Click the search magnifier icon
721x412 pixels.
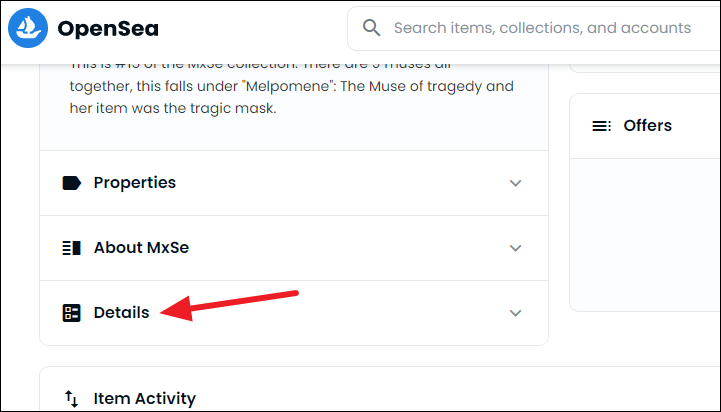pyautogui.click(x=372, y=28)
